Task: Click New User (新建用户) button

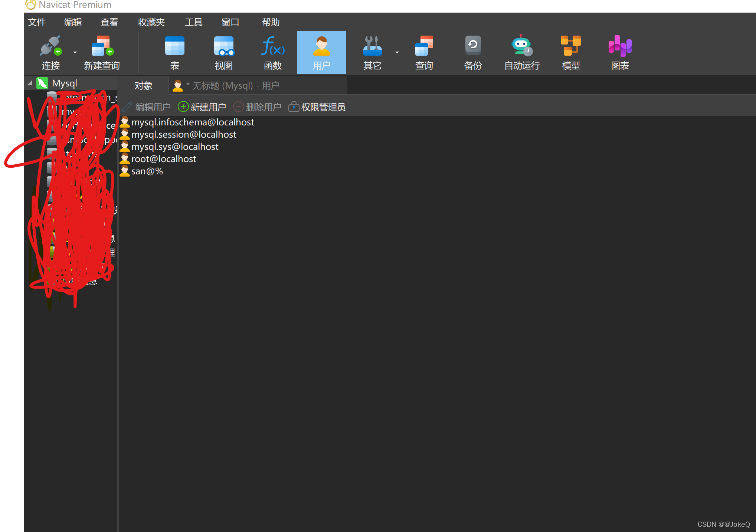Action: click(x=202, y=107)
